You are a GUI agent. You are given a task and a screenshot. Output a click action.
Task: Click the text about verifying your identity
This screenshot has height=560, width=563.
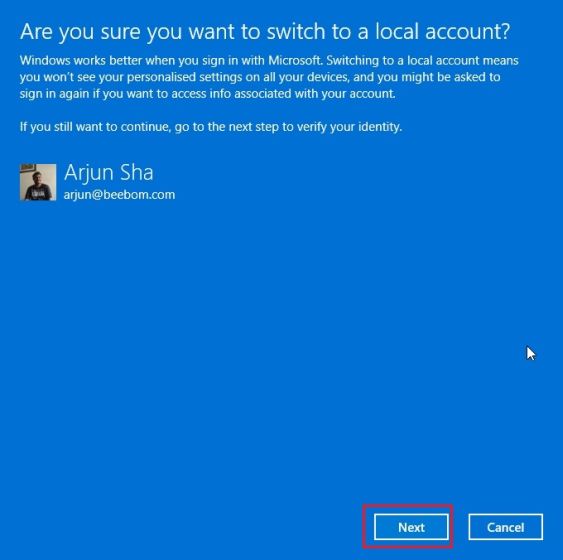pos(211,127)
